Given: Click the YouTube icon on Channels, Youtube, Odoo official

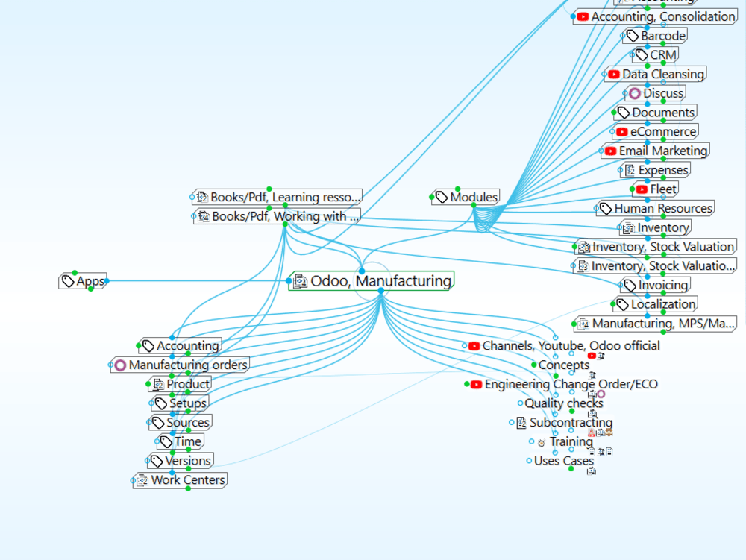Looking at the screenshot, I should click(x=474, y=346).
